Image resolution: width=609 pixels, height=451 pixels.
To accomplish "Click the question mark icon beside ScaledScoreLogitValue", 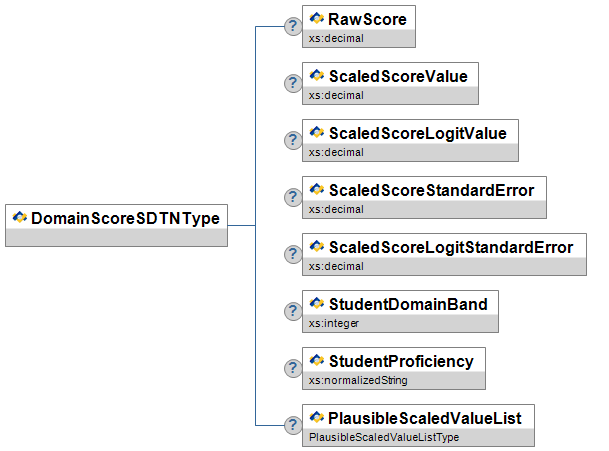I will tap(293, 141).
